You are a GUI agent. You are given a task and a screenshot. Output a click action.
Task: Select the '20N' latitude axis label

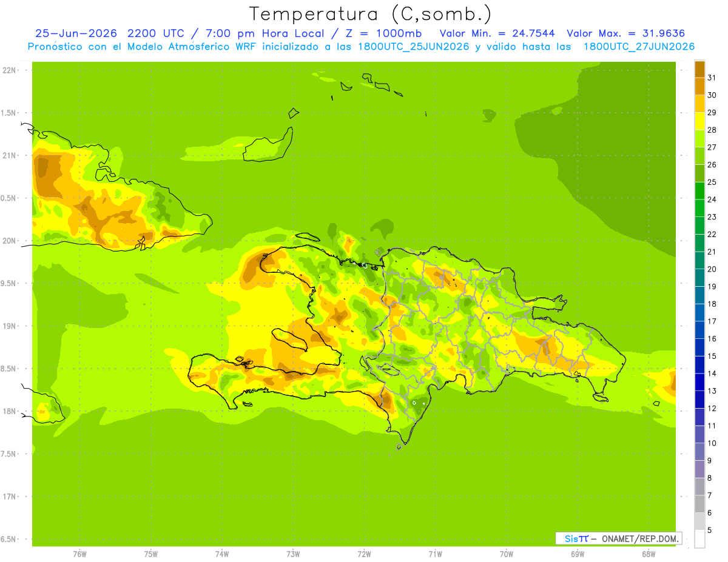click(x=9, y=241)
